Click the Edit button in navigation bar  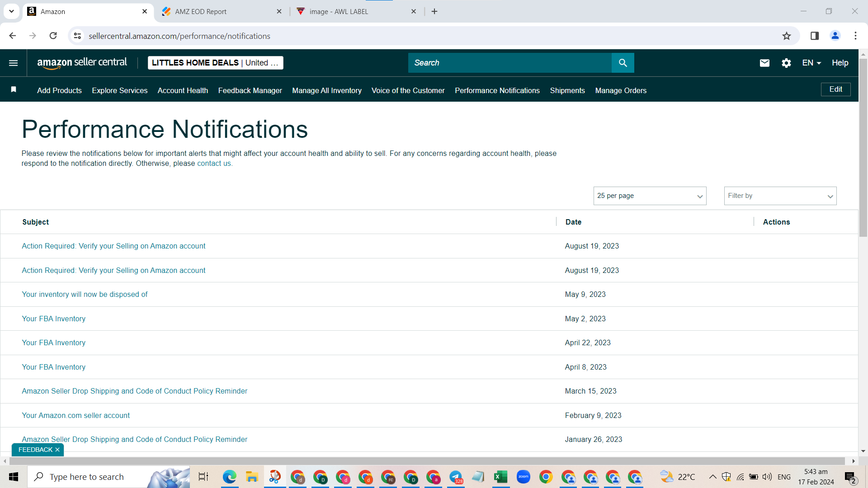pyautogui.click(x=835, y=89)
